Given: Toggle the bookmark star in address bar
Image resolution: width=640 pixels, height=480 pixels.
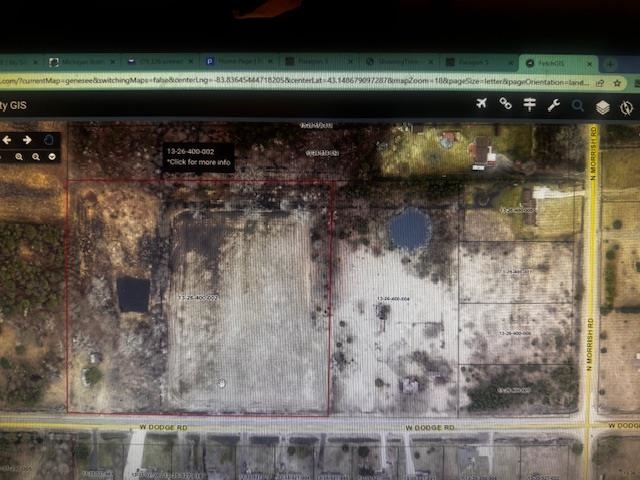Looking at the screenshot, I should [x=617, y=83].
